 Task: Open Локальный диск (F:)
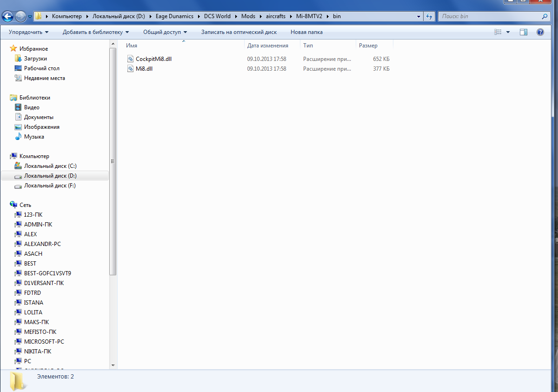tap(50, 186)
